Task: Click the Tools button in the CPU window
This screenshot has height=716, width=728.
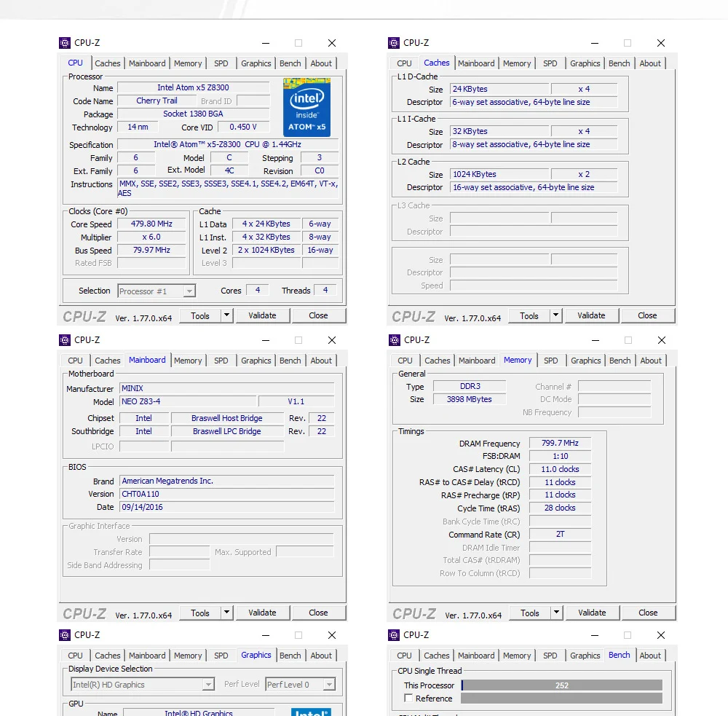Action: coord(200,315)
